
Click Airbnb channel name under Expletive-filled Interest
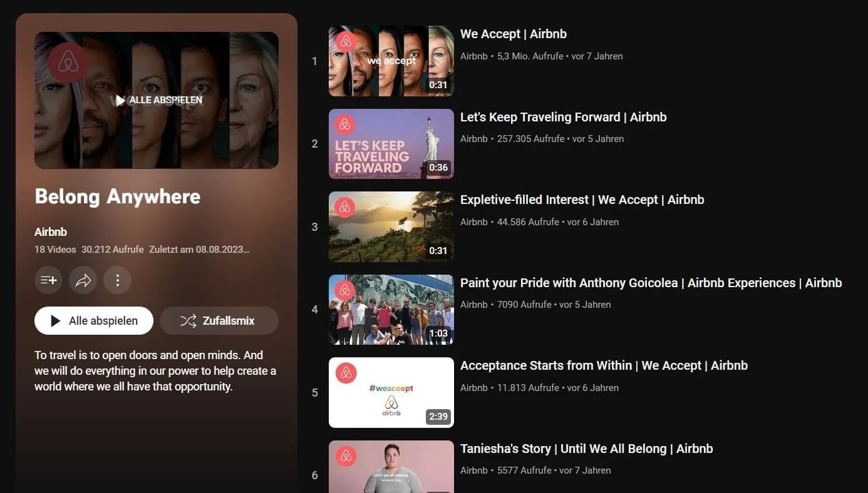pyautogui.click(x=474, y=222)
